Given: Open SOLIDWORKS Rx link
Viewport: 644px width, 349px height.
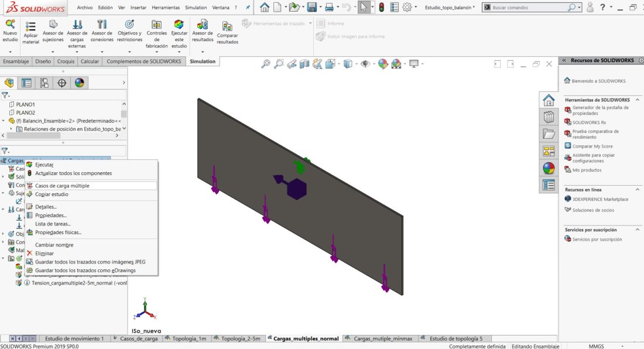Looking at the screenshot, I should pos(589,122).
